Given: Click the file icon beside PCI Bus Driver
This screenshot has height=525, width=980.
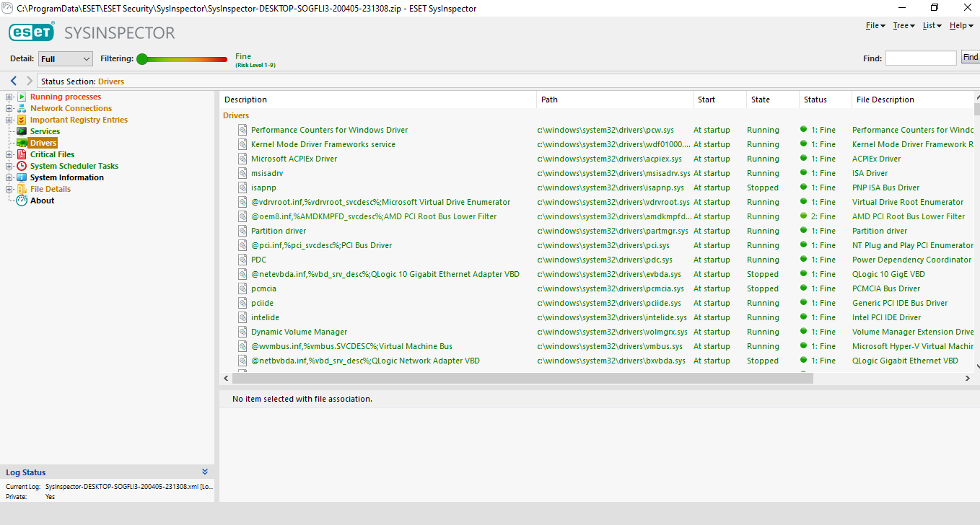Looking at the screenshot, I should coord(242,245).
